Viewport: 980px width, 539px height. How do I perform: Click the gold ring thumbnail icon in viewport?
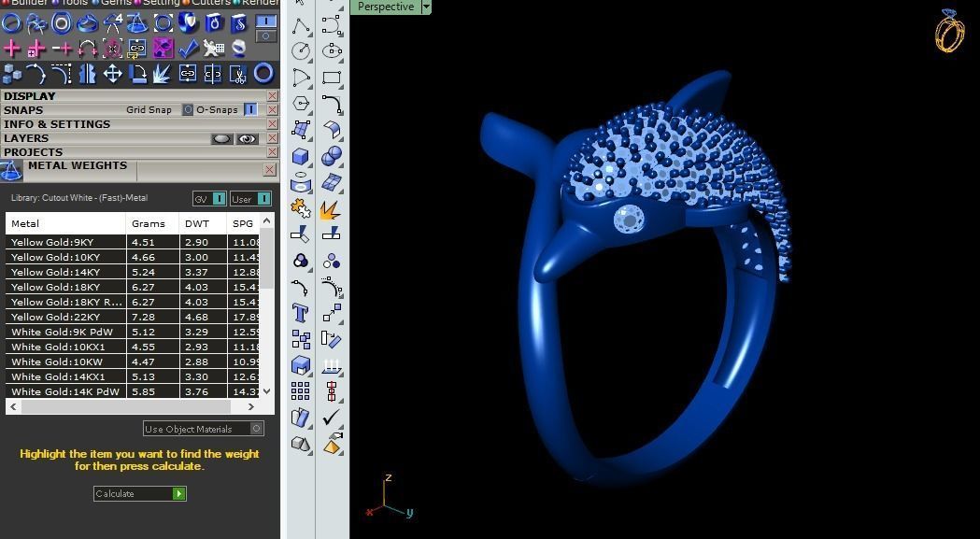pyautogui.click(x=949, y=30)
